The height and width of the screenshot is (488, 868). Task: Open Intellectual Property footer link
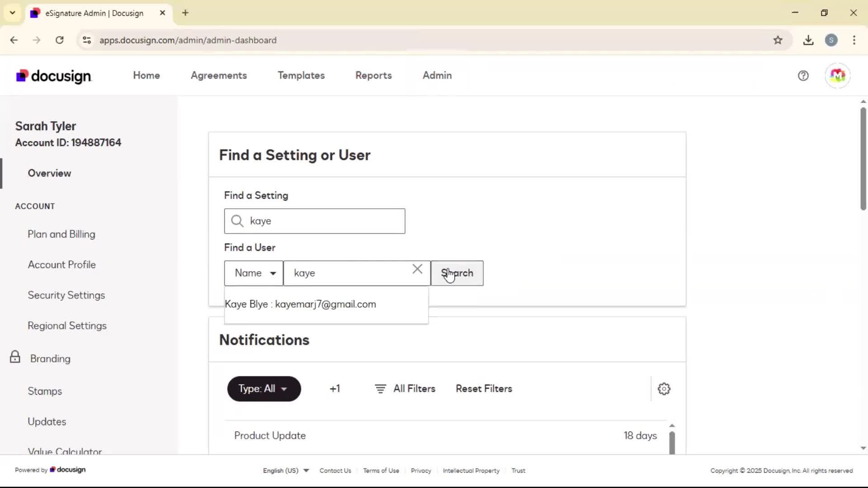(x=471, y=471)
